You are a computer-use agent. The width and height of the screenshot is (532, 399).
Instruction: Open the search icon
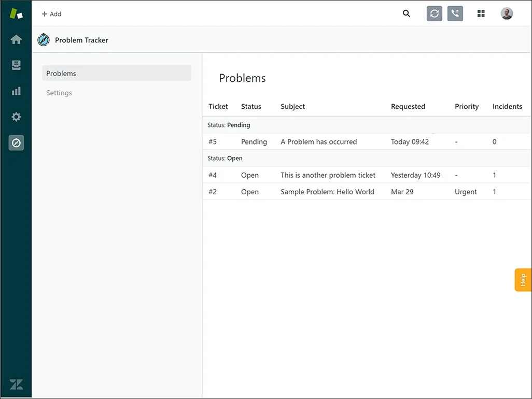tap(407, 13)
